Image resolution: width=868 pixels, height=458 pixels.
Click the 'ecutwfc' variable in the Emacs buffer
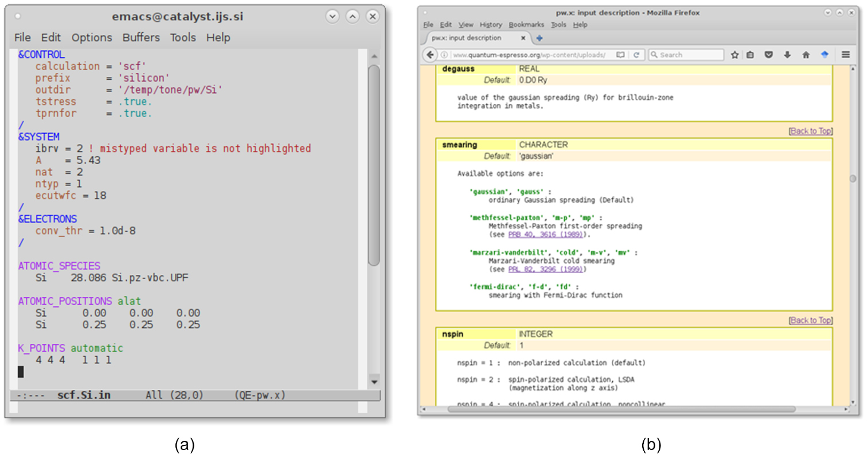coord(56,196)
